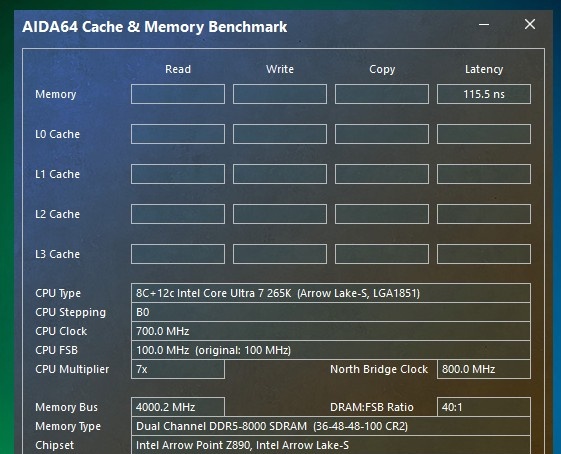The height and width of the screenshot is (454, 561).
Task: Click the L1 Cache Read result box
Action: click(x=178, y=174)
